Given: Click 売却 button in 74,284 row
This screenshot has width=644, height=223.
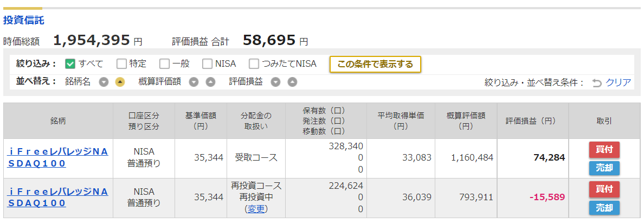Looking at the screenshot, I should pos(604,168).
